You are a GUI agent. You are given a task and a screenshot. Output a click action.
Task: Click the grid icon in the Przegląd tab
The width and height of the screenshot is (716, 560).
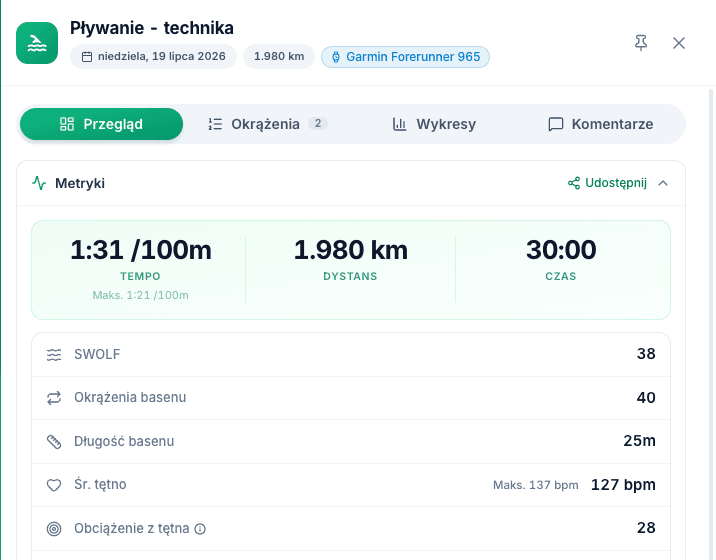[67, 124]
